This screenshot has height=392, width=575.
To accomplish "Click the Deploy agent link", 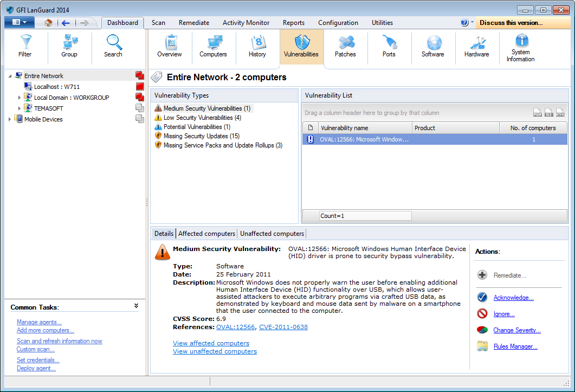I will (x=36, y=368).
